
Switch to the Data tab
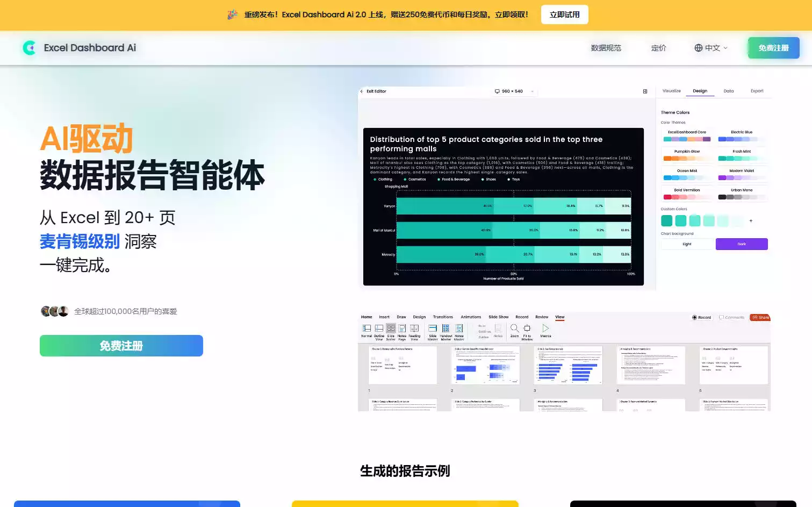tap(728, 91)
